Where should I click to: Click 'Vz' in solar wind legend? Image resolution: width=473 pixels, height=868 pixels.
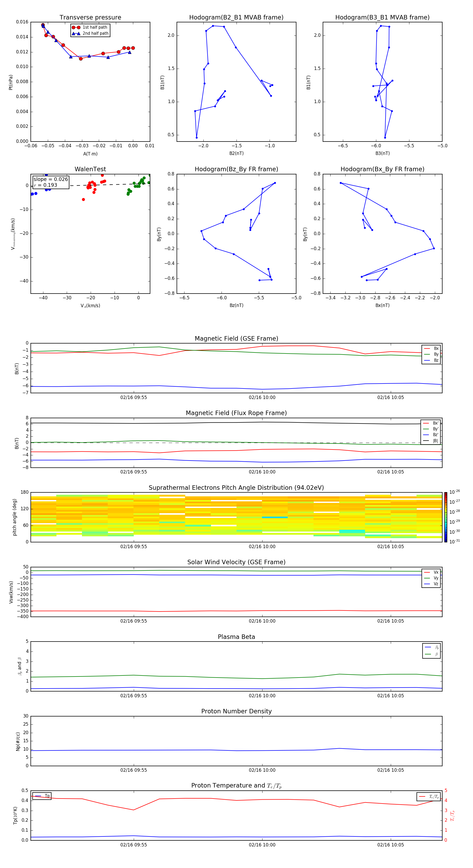(x=431, y=584)
